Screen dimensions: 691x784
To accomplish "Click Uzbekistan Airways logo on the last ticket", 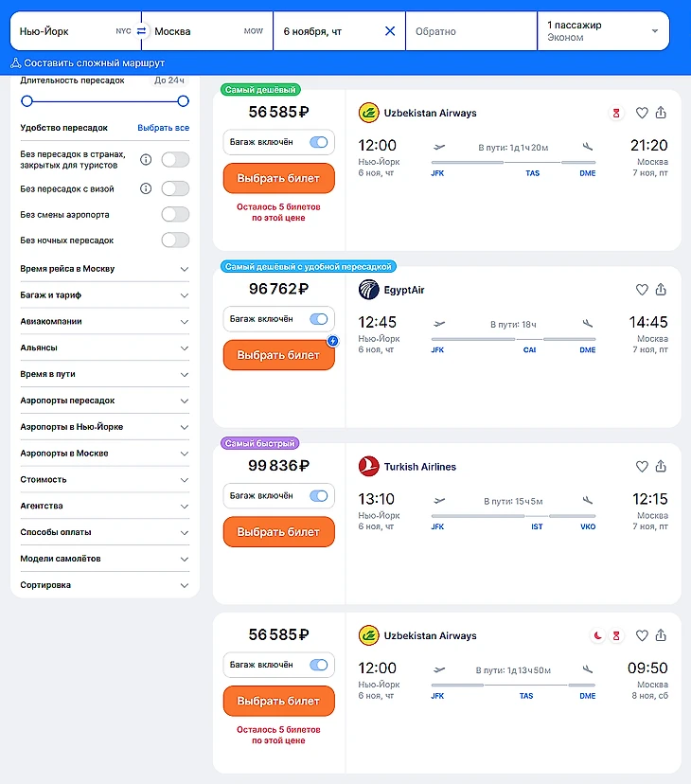I will point(368,635).
